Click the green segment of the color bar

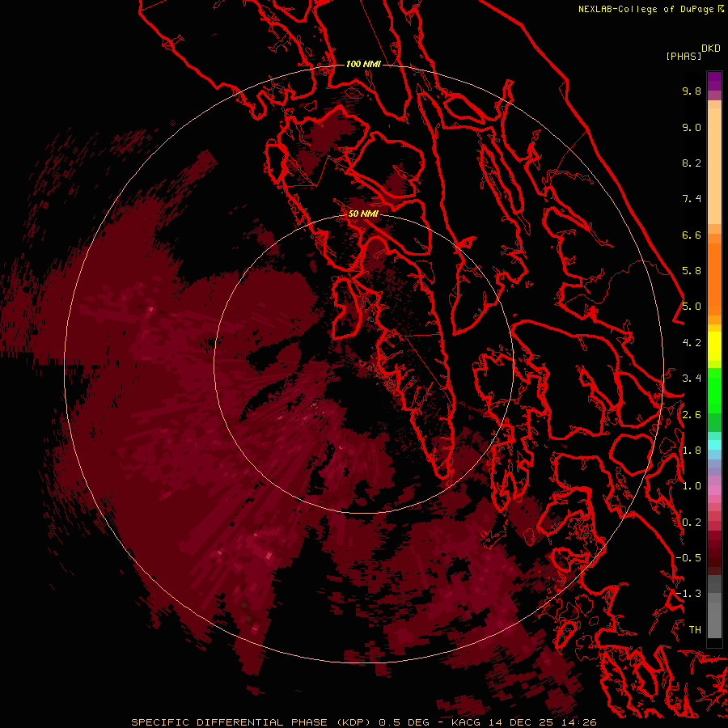(714, 390)
